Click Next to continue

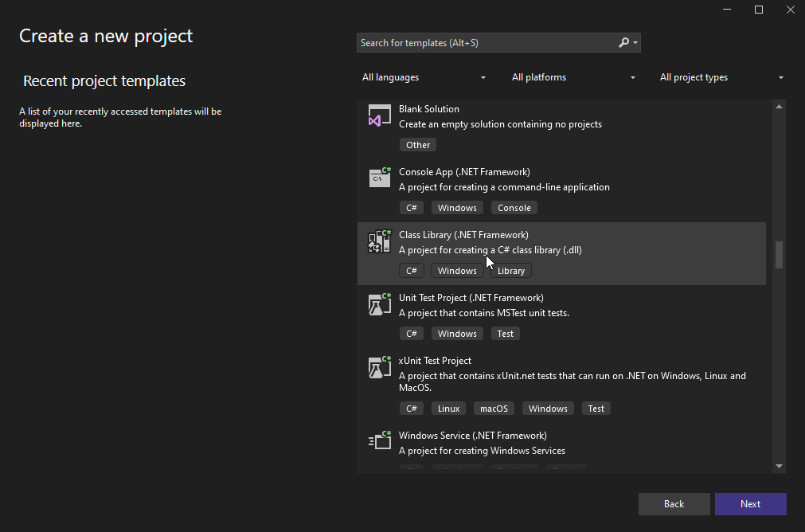click(x=751, y=504)
